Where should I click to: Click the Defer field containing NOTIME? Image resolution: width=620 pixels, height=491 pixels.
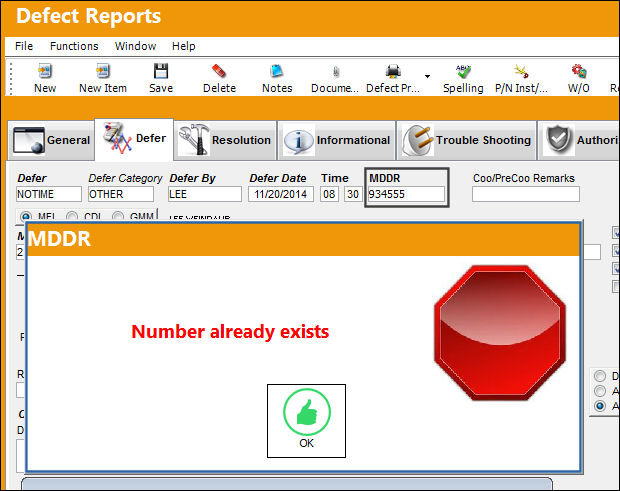[x=49, y=194]
